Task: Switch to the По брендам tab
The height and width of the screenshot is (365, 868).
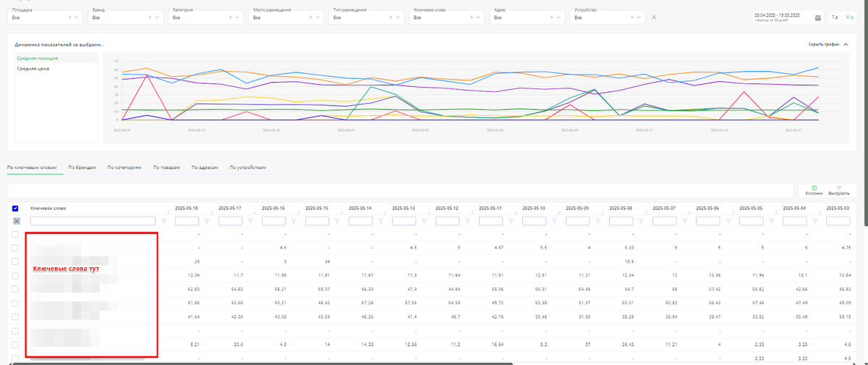Action: click(x=82, y=167)
